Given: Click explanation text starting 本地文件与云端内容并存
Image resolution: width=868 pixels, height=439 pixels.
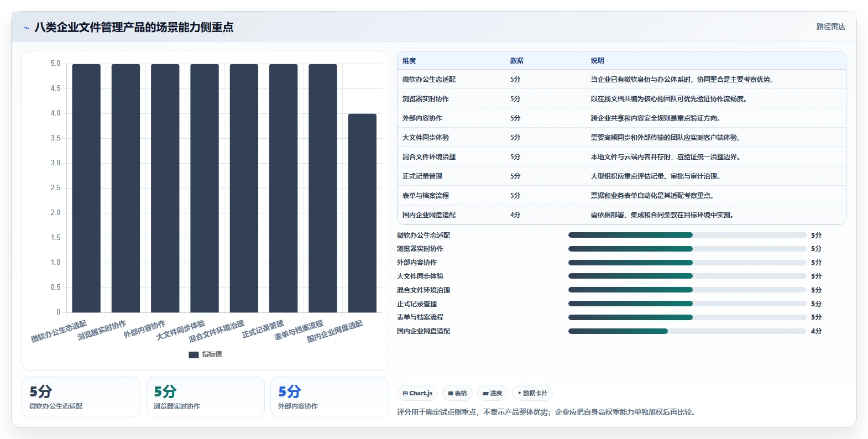Looking at the screenshot, I should click(x=666, y=157).
